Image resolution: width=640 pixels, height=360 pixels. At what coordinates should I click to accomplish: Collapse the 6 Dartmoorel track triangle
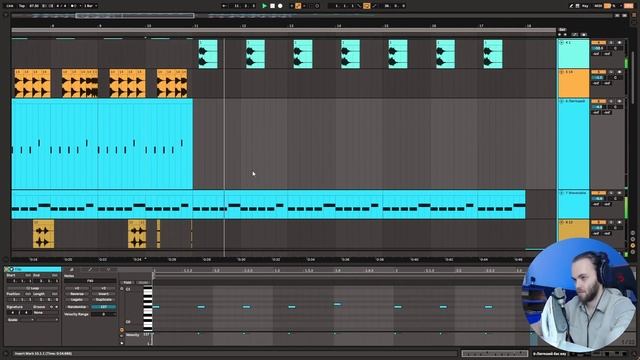[x=562, y=101]
